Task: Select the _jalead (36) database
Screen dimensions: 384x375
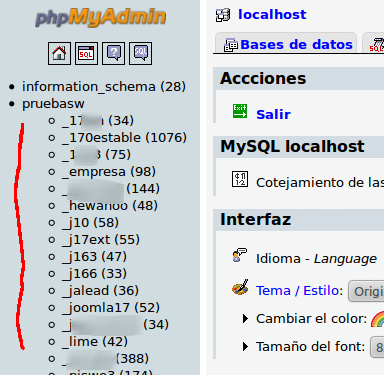Action: (x=100, y=291)
